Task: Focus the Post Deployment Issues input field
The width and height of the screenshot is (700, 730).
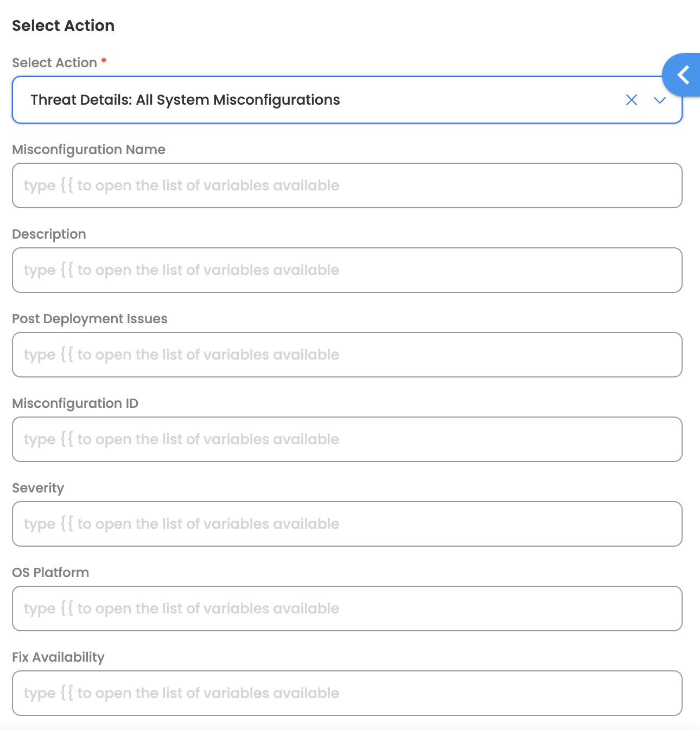Action: point(347,355)
